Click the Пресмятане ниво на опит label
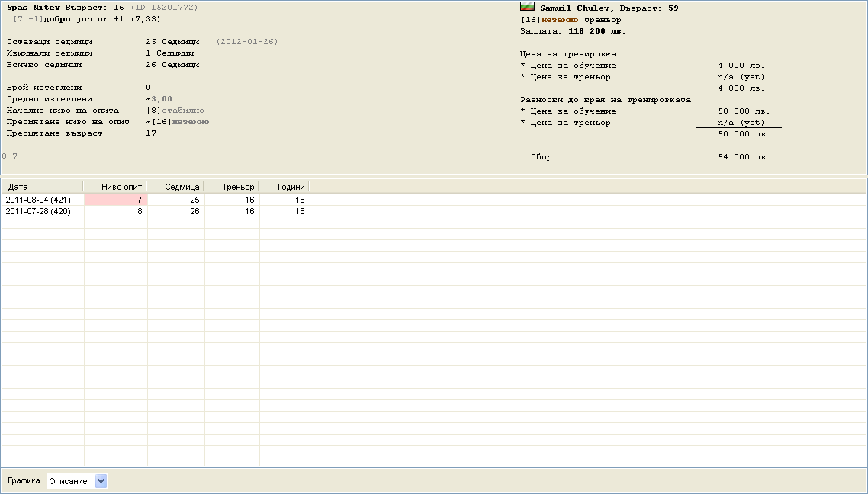Viewport: 868px width, 494px height. pos(68,122)
